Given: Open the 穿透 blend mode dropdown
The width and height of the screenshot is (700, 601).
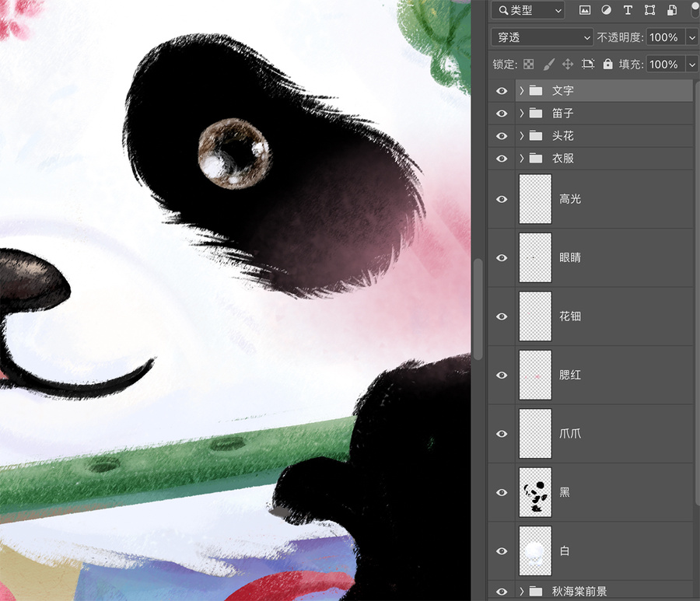Looking at the screenshot, I should 542,37.
